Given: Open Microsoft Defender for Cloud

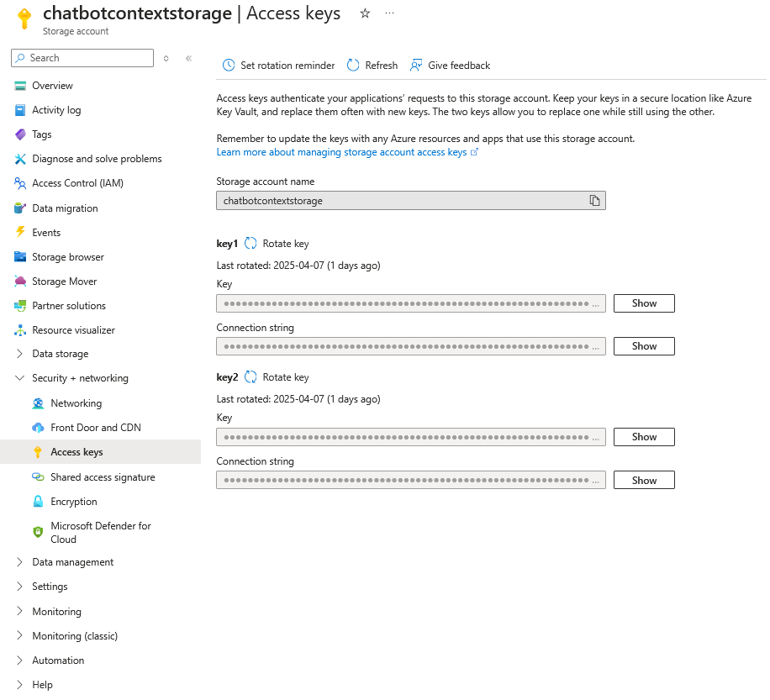Looking at the screenshot, I should click(103, 532).
